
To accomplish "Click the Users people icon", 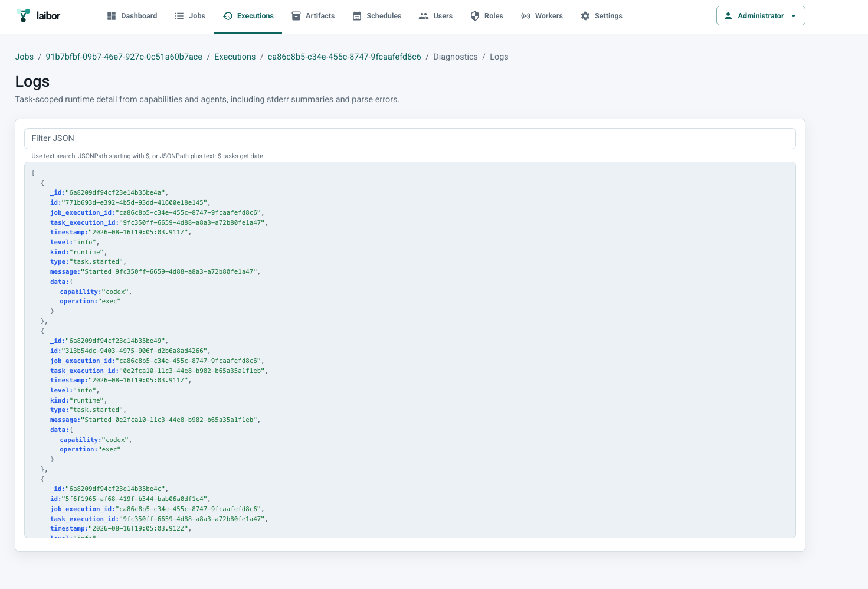I will [x=424, y=16].
